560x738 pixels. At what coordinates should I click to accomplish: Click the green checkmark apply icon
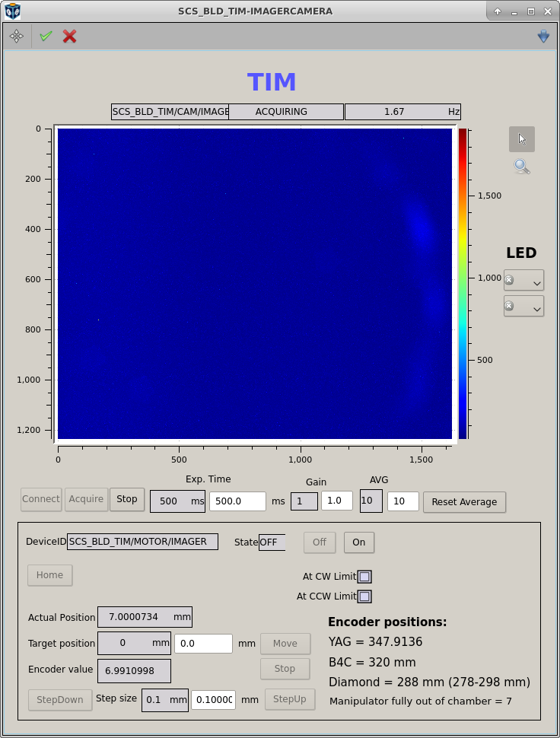click(x=46, y=37)
